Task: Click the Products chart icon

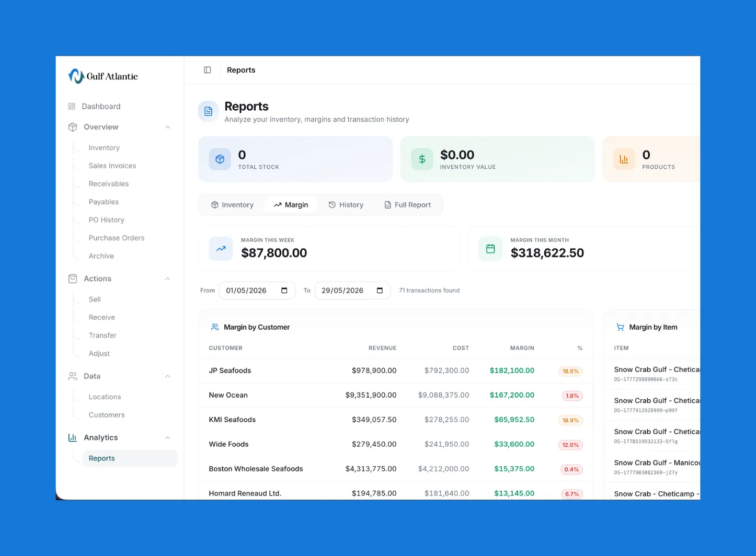Action: point(624,159)
